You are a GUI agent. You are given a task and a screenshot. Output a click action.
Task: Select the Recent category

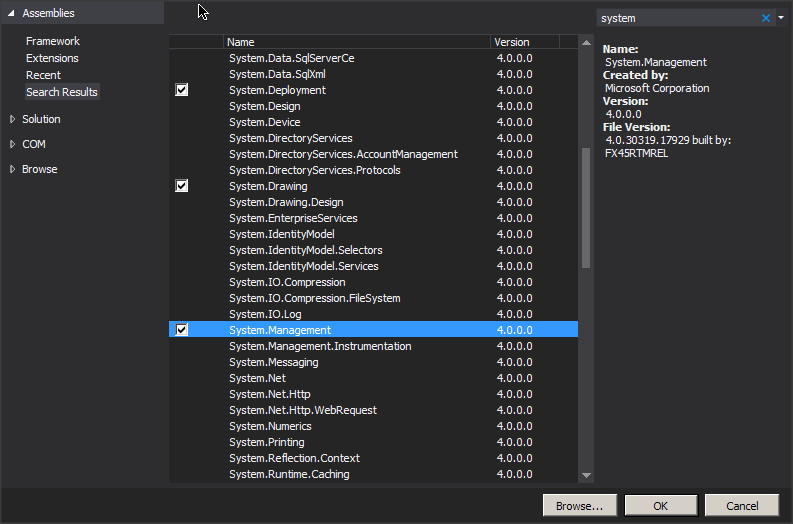43,75
